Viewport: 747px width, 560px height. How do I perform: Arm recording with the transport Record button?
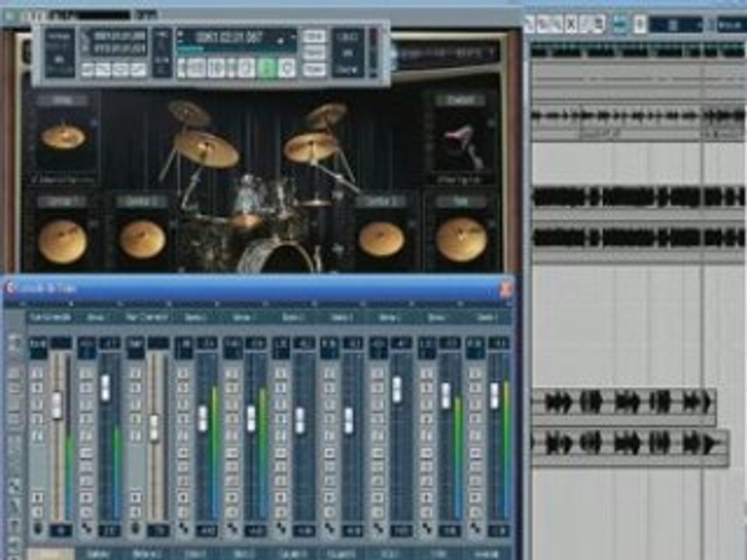[x=287, y=68]
